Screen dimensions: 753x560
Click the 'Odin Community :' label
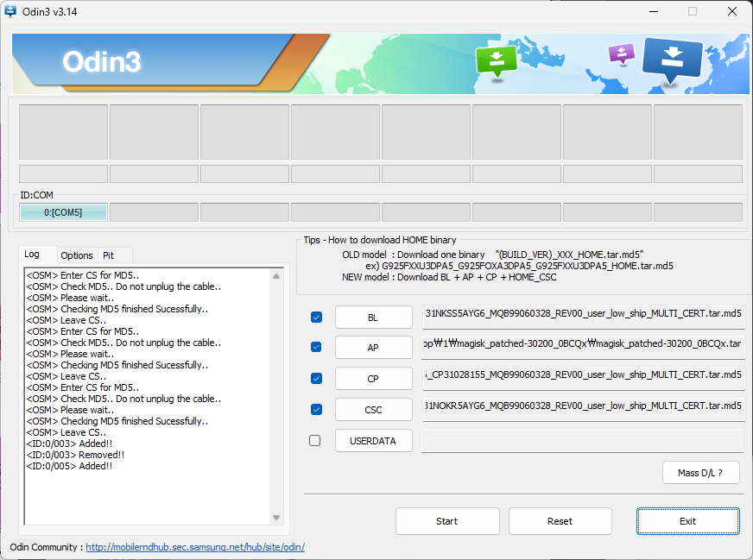coord(47,547)
